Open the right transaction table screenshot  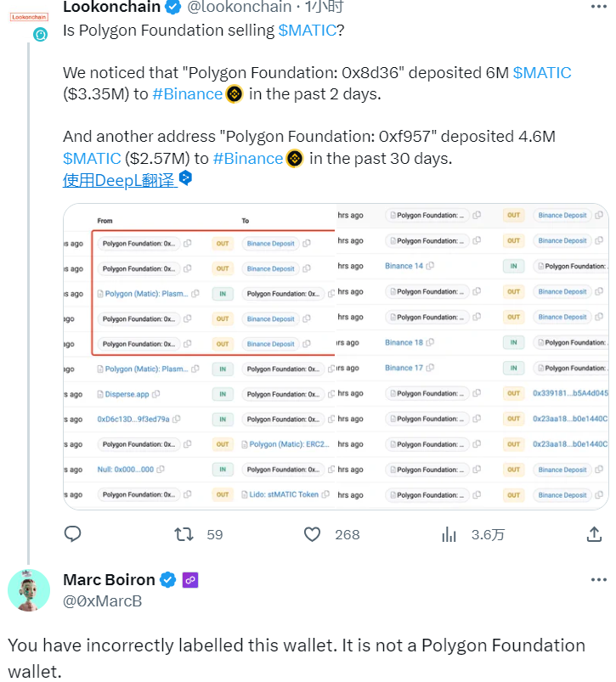[x=472, y=356]
